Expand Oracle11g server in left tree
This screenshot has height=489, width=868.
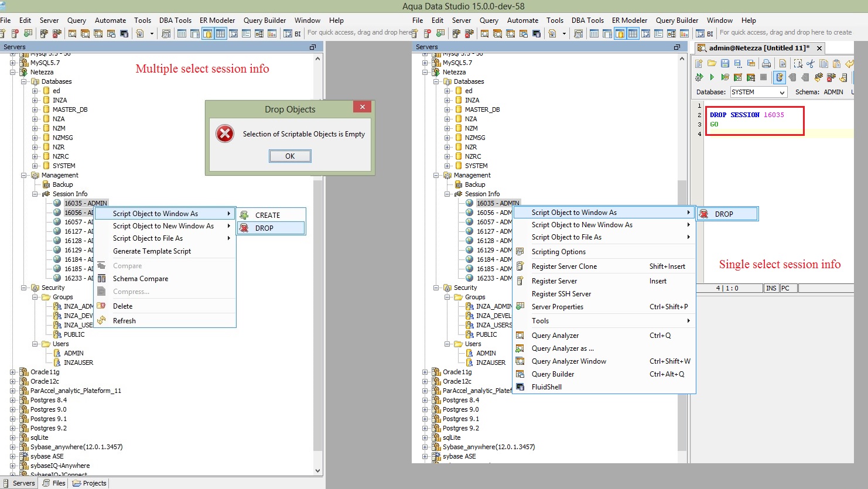13,372
